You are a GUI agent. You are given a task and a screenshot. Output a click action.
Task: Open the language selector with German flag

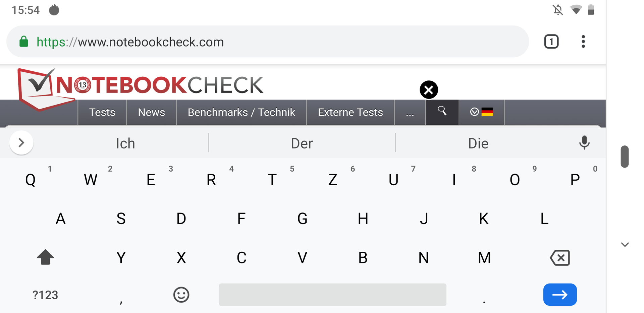(x=481, y=112)
